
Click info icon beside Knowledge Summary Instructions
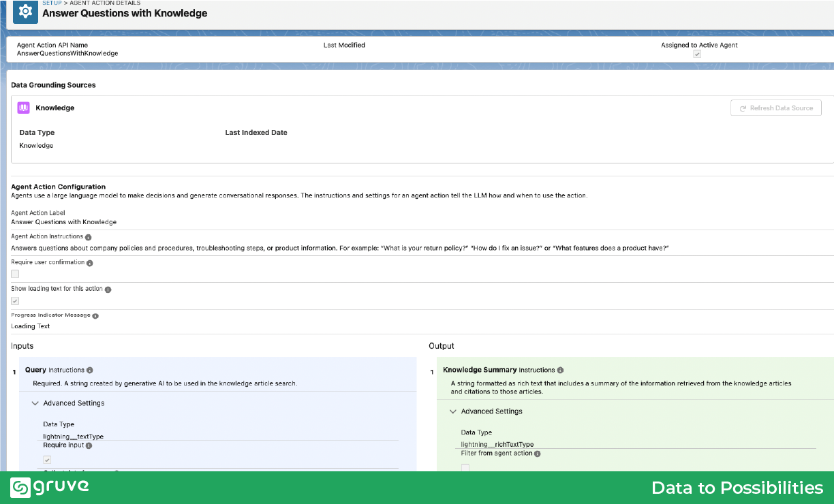[560, 371]
